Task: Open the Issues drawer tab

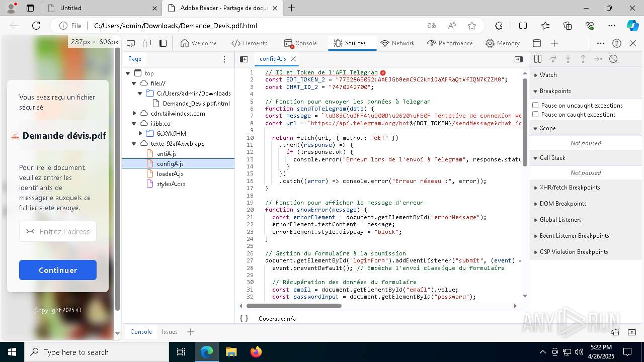Action: click(170, 332)
